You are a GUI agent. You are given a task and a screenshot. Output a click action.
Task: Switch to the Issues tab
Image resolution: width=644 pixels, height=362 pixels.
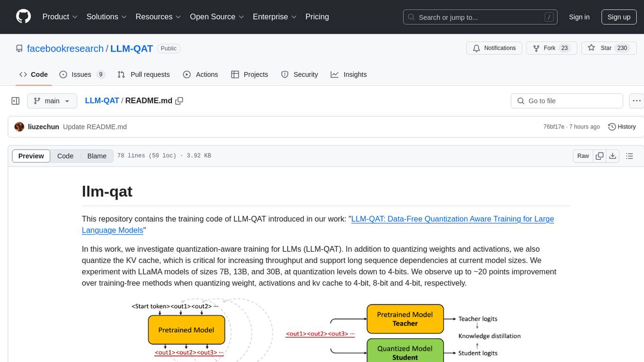click(82, 74)
